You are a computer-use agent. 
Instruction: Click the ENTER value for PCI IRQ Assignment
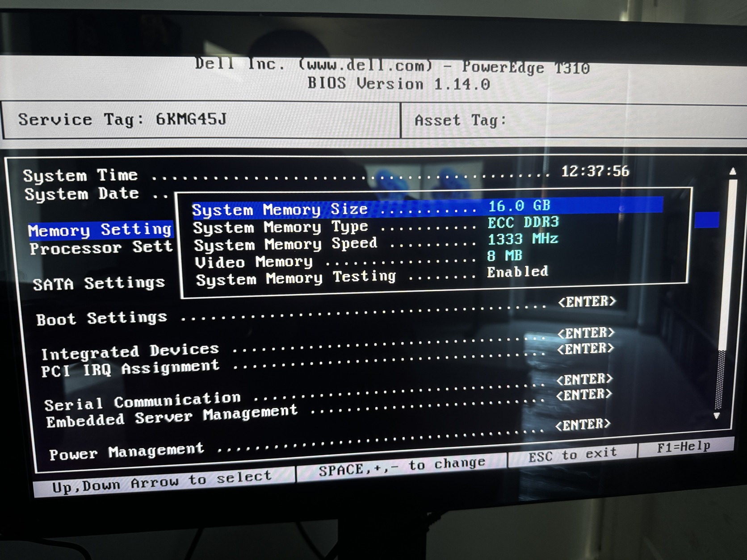(585, 348)
